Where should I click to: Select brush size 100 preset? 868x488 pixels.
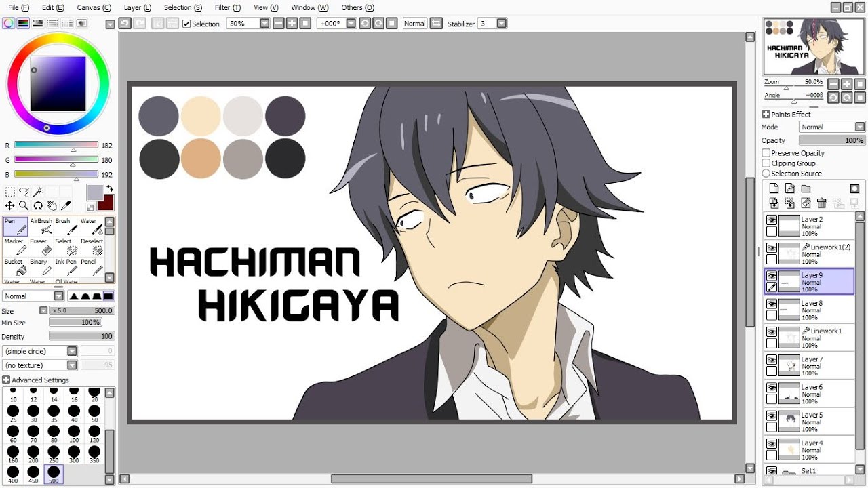coord(74,434)
